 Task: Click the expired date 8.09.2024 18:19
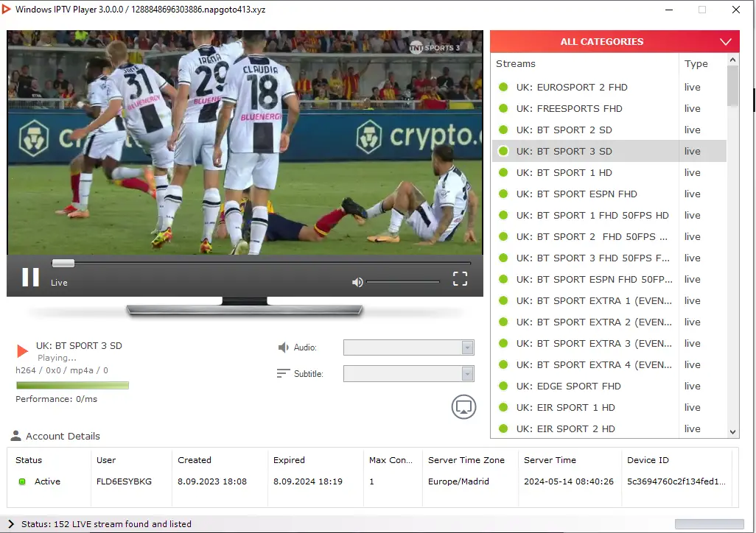[307, 481]
